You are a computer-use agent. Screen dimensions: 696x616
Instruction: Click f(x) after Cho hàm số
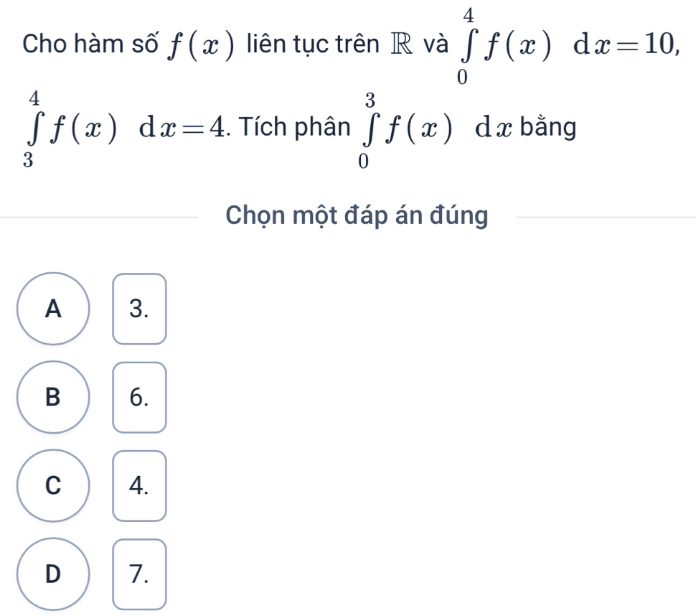200,45
